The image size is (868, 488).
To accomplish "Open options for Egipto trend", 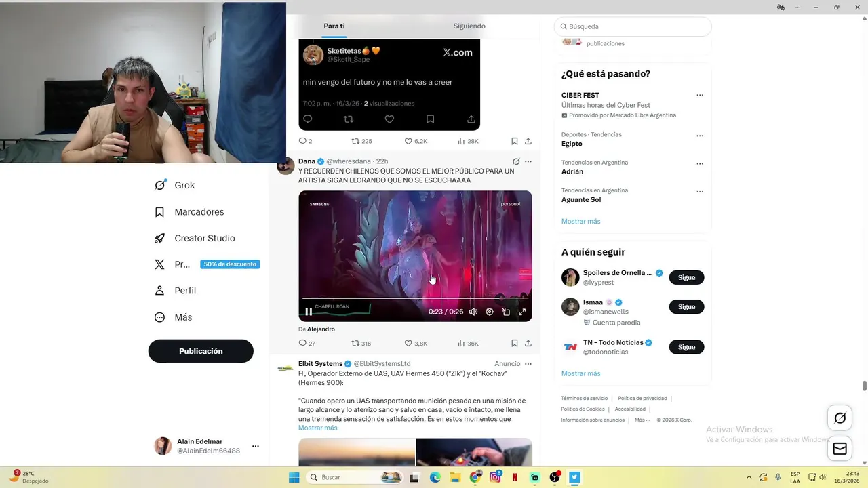I will point(700,136).
